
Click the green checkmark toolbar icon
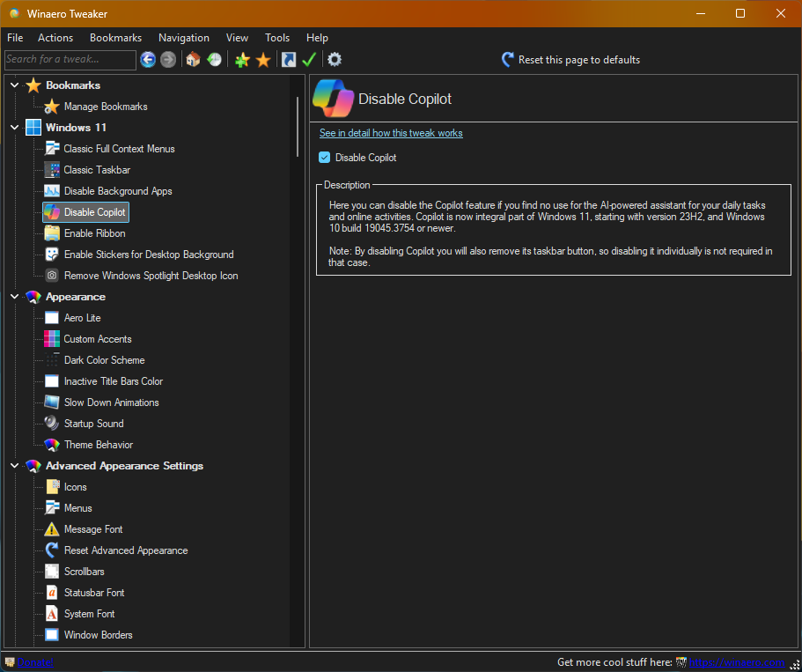pyautogui.click(x=308, y=60)
